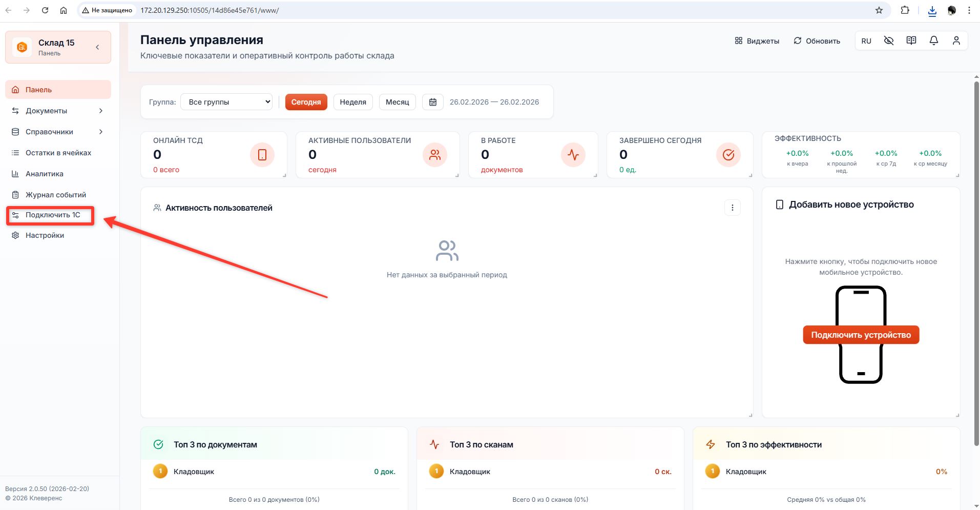
Task: Click the Обновить refresh button
Action: point(817,41)
